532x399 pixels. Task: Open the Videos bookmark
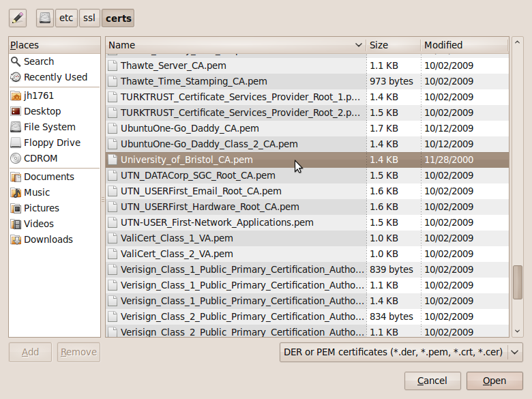[55, 224]
